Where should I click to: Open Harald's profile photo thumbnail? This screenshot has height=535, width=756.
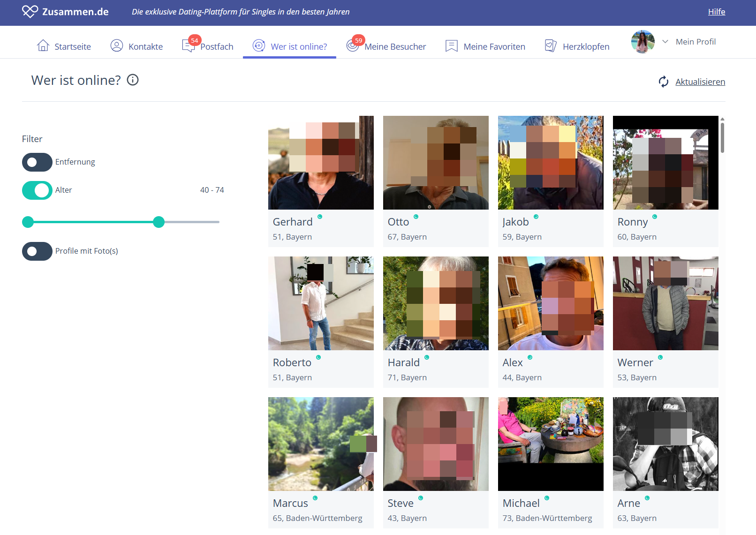pyautogui.click(x=436, y=303)
